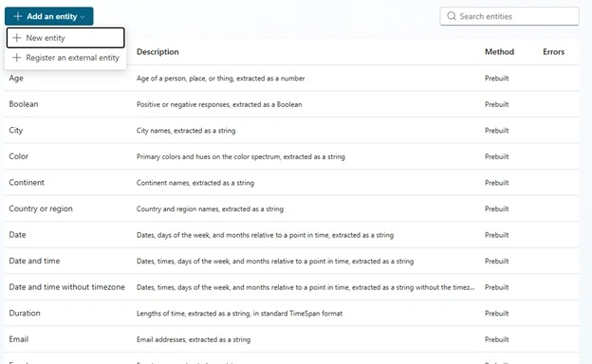This screenshot has width=592, height=364.
Task: Click the Search entities input field
Action: [x=509, y=16]
